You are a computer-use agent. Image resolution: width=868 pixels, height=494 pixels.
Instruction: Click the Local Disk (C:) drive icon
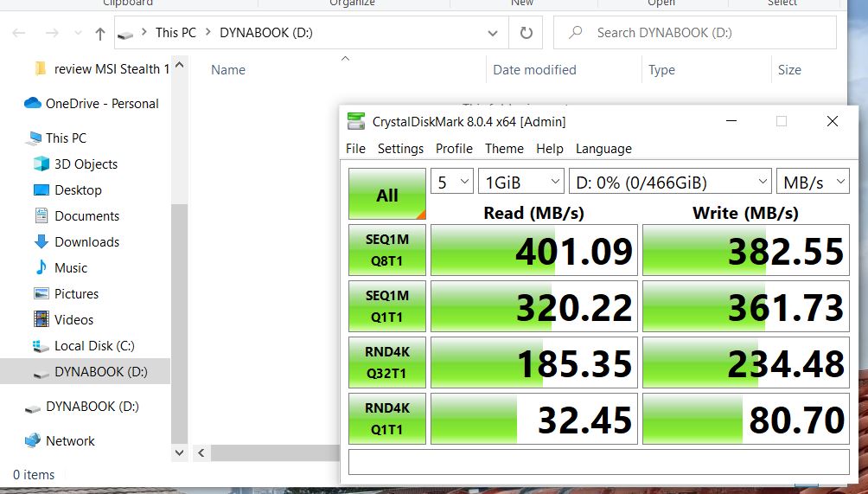[x=41, y=345]
